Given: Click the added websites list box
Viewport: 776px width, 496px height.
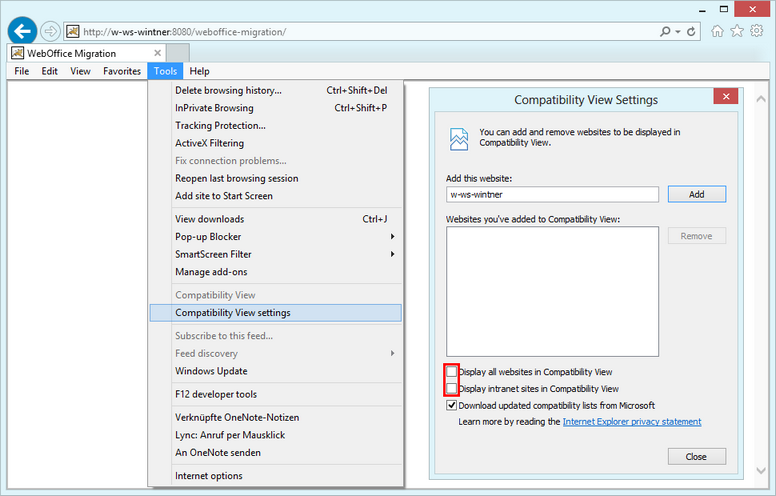Looking at the screenshot, I should (x=552, y=292).
